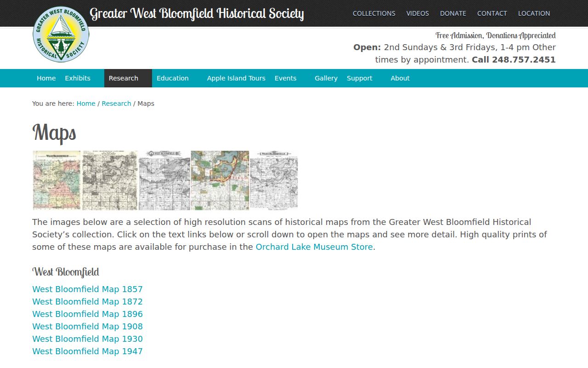The width and height of the screenshot is (588, 368).
Task: Click the Research breadcrumb link
Action: click(x=116, y=103)
